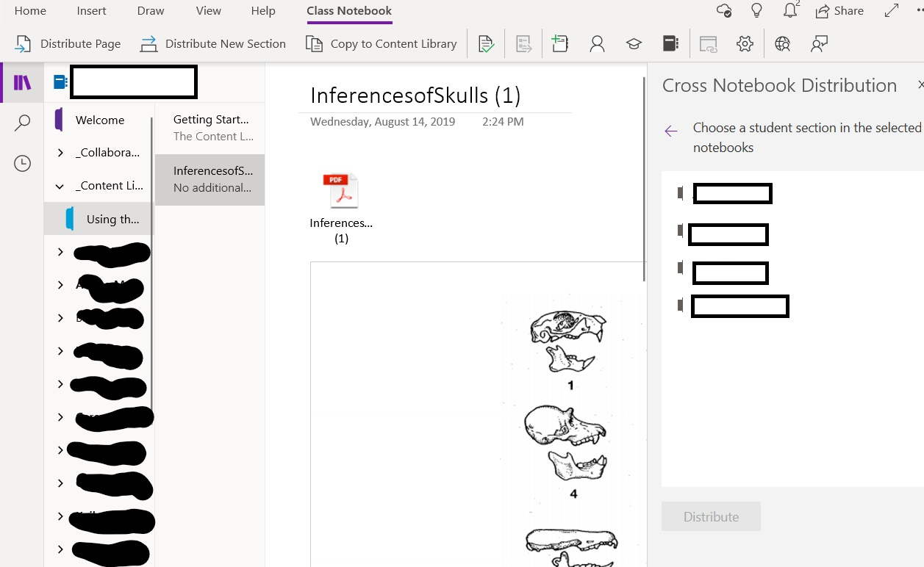Open the Getting Start... page
924x567 pixels.
coord(210,127)
